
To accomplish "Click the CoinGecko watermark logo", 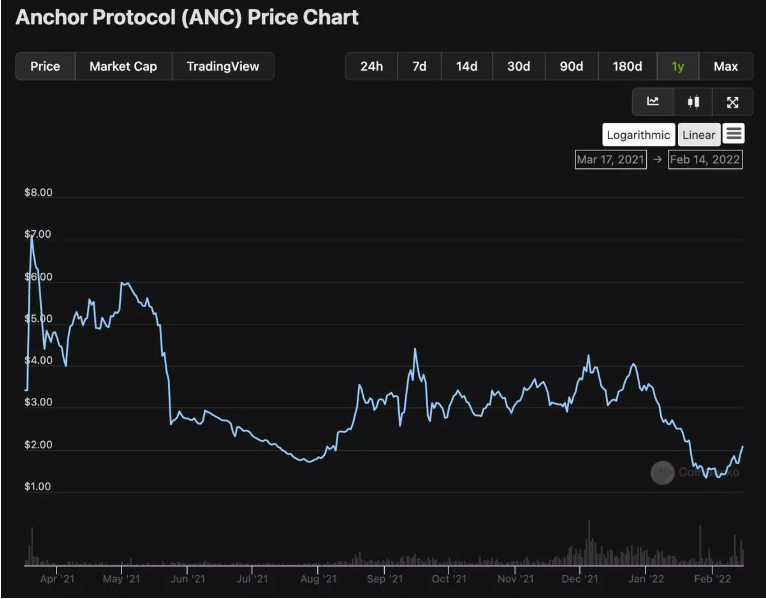I will pyautogui.click(x=662, y=473).
